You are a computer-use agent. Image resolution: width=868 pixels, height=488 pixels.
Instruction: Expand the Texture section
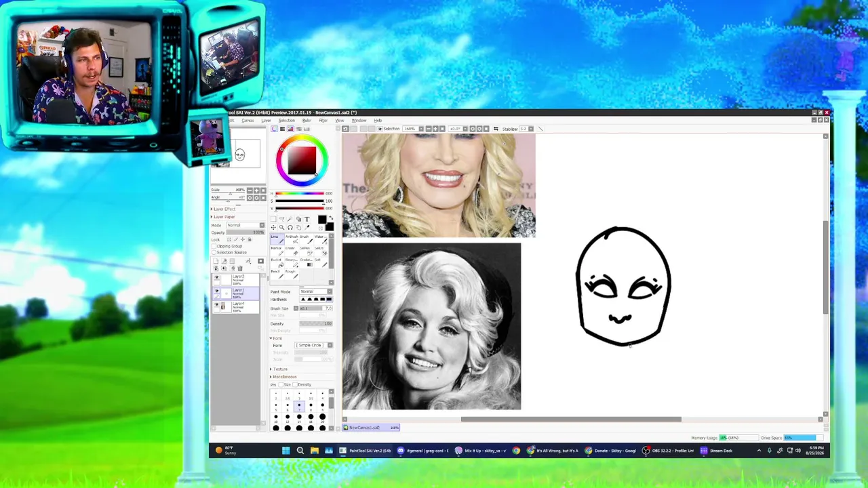click(x=279, y=369)
